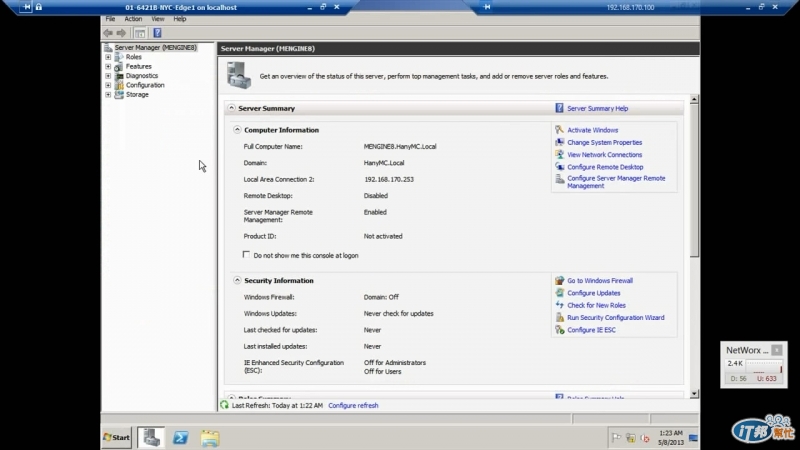Click the View Network Connections icon
Screen dimensions: 800x450
(560, 154)
